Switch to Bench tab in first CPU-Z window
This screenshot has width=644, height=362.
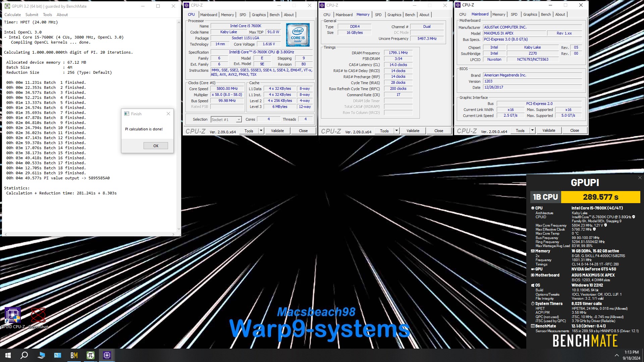tap(274, 15)
